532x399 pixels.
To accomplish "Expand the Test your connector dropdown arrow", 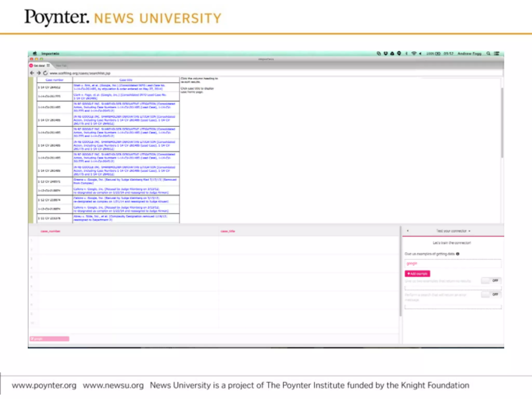I will [x=469, y=231].
